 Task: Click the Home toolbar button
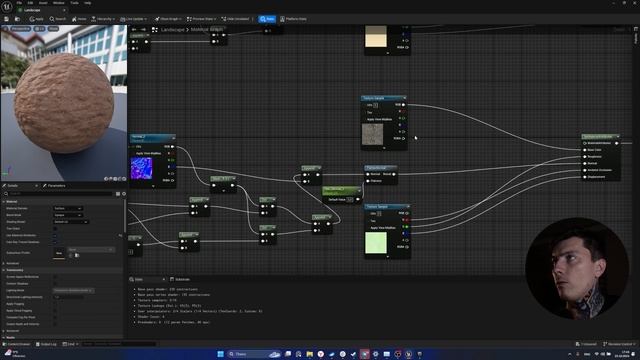79,19
